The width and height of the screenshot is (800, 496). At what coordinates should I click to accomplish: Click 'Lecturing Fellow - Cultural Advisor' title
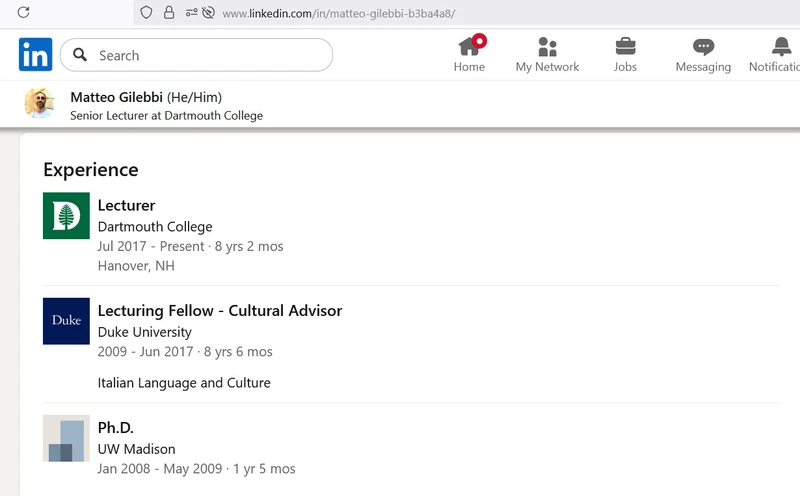pyautogui.click(x=220, y=311)
